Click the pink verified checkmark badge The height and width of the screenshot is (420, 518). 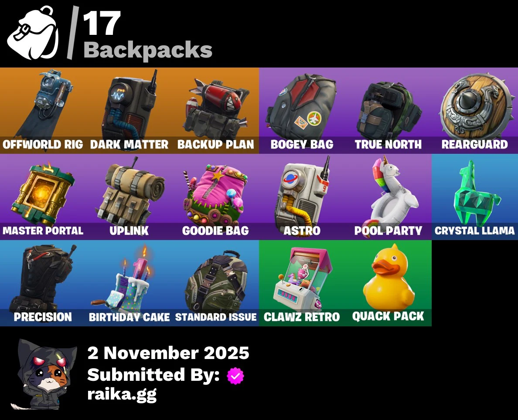(235, 376)
